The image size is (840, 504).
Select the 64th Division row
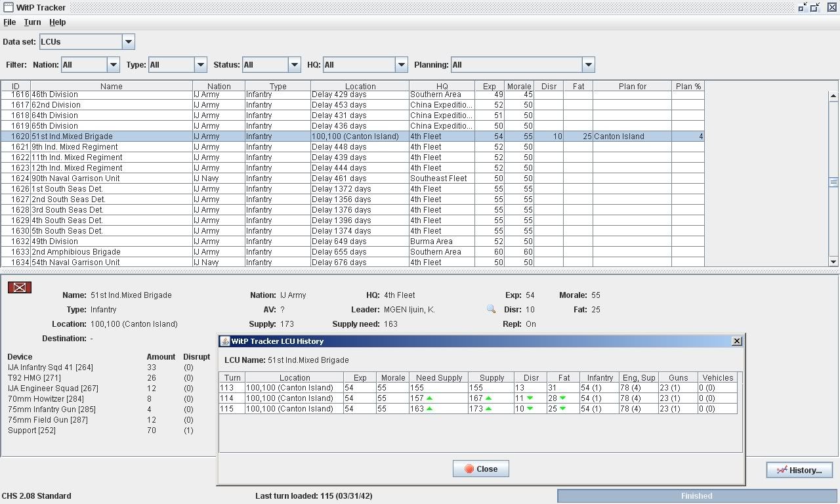(x=352, y=115)
